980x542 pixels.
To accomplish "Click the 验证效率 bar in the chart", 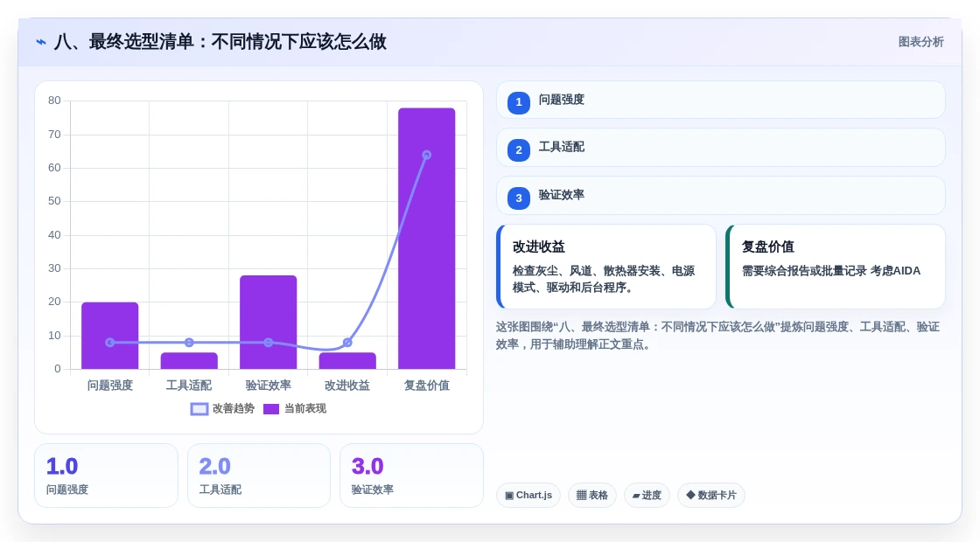I will tap(268, 323).
